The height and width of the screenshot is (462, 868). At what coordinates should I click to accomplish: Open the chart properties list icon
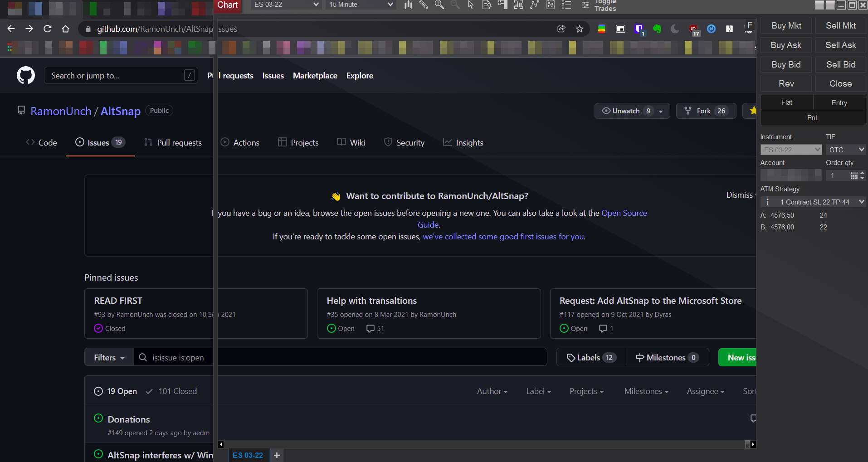coord(566,5)
